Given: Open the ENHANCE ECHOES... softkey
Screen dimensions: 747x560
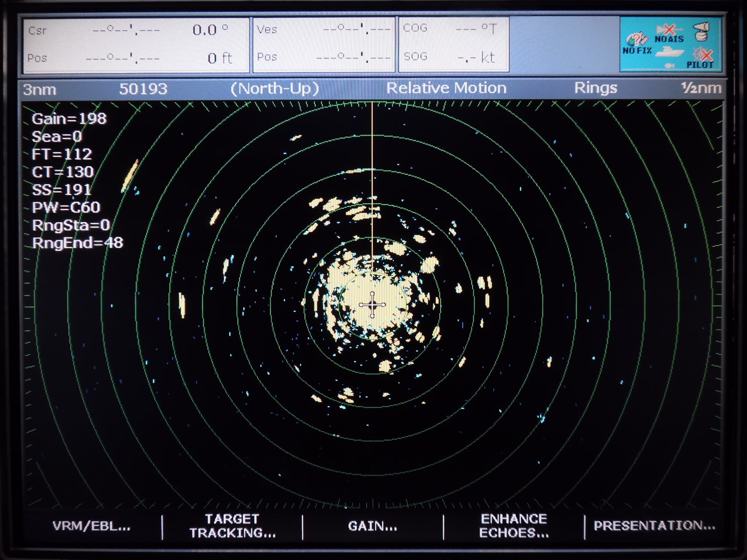Looking at the screenshot, I should coord(514,526).
